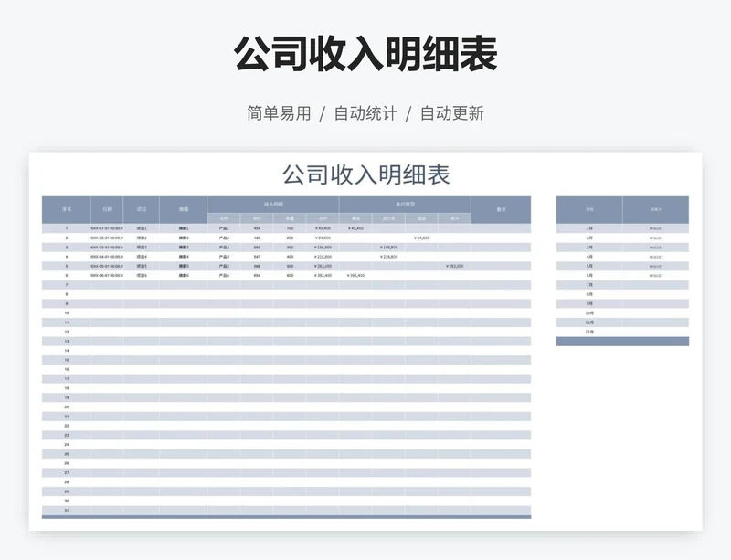Click quantity cell 100
The height and width of the screenshot is (560, 731).
290,228
